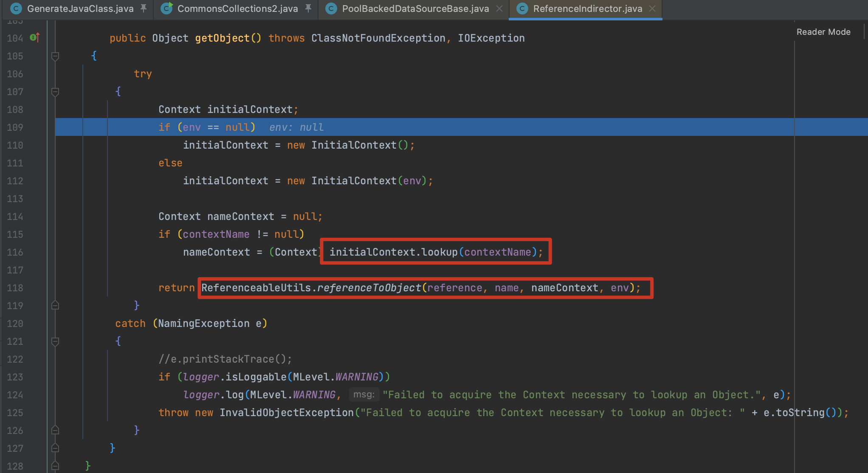Click commented e.printStackTrace() line
The height and width of the screenshot is (473, 868).
[x=225, y=359]
